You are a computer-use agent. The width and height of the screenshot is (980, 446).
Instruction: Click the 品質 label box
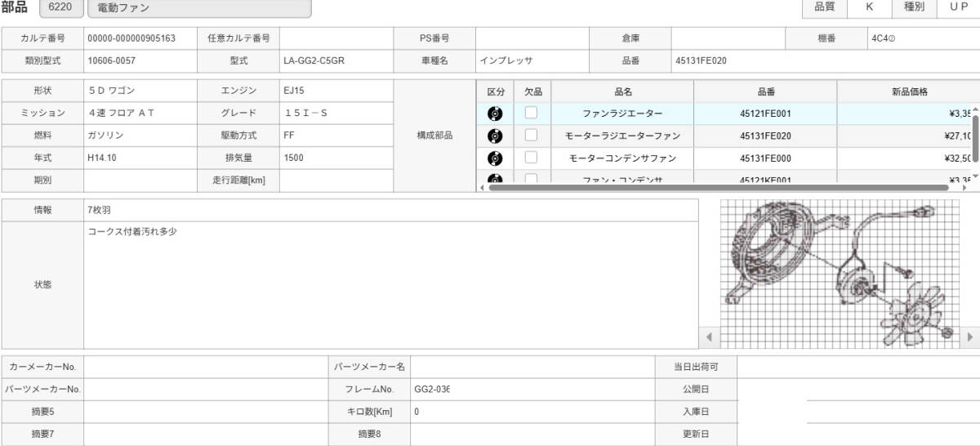pyautogui.click(x=825, y=7)
